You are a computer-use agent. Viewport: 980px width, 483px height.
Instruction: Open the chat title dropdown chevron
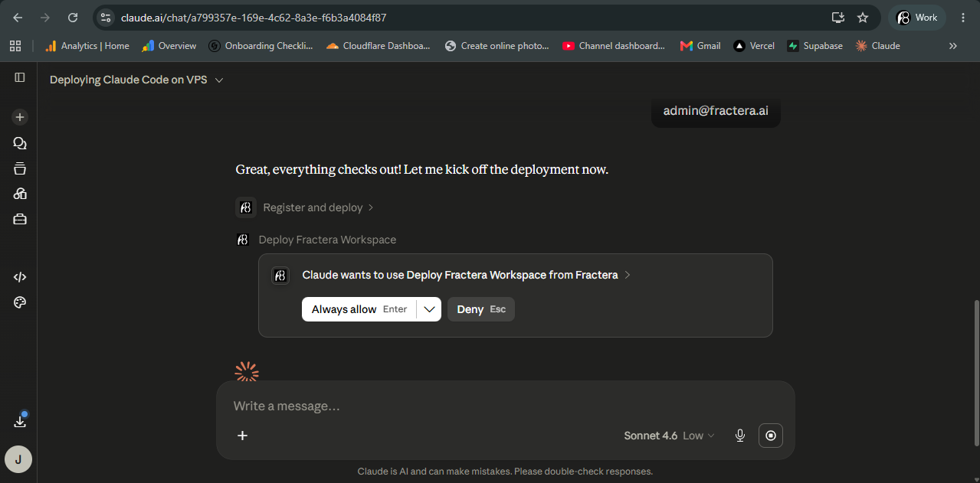(x=219, y=80)
